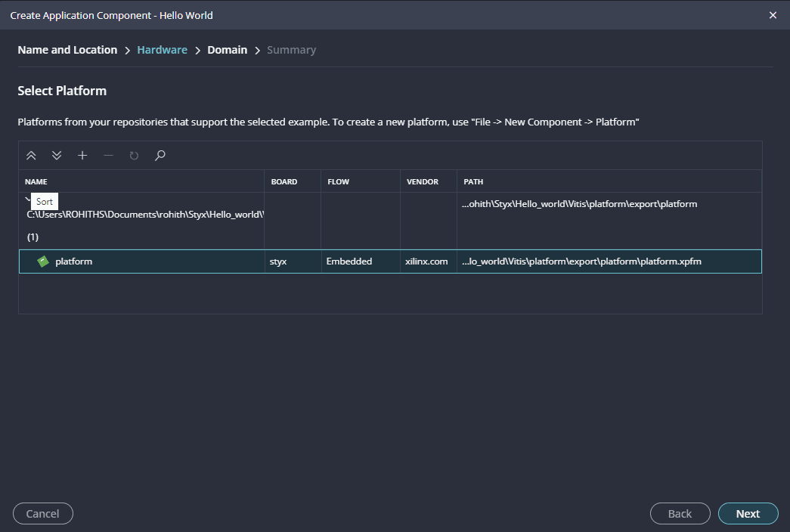Open search with the magnifier icon

(160, 156)
